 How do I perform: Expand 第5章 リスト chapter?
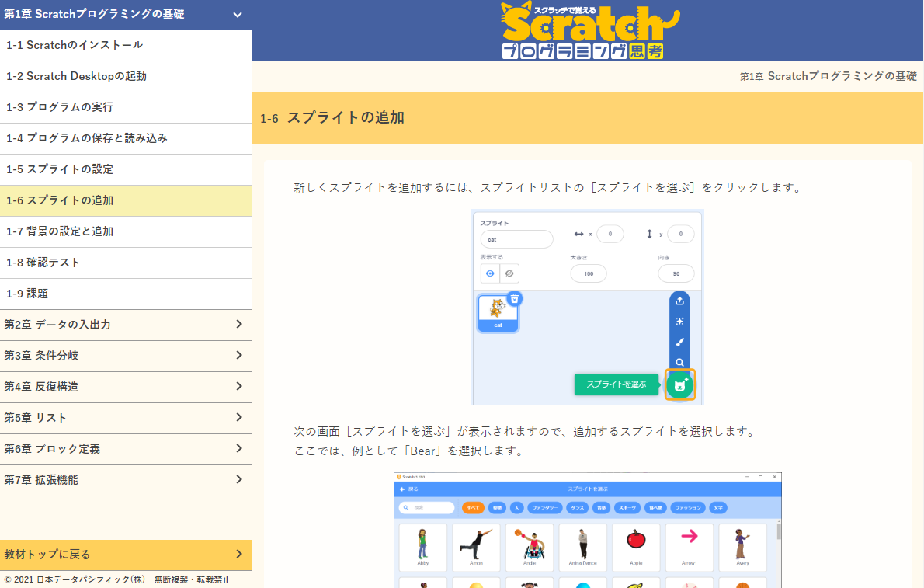point(126,418)
